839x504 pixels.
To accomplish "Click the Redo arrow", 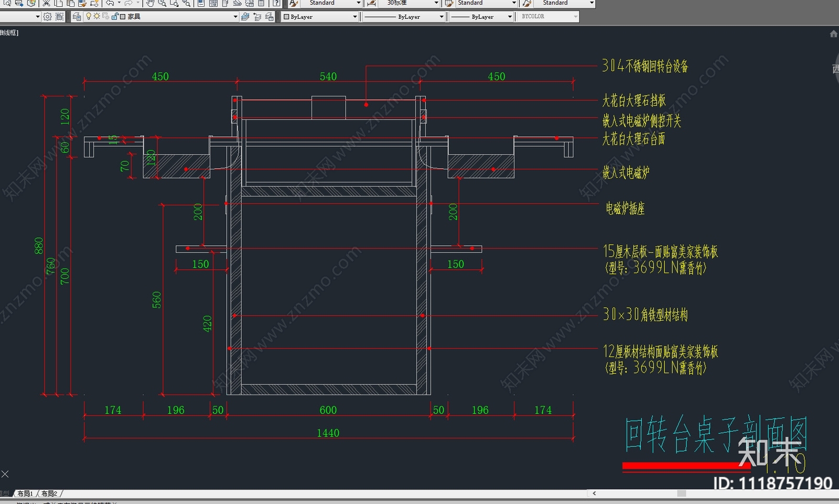I will tap(128, 3).
